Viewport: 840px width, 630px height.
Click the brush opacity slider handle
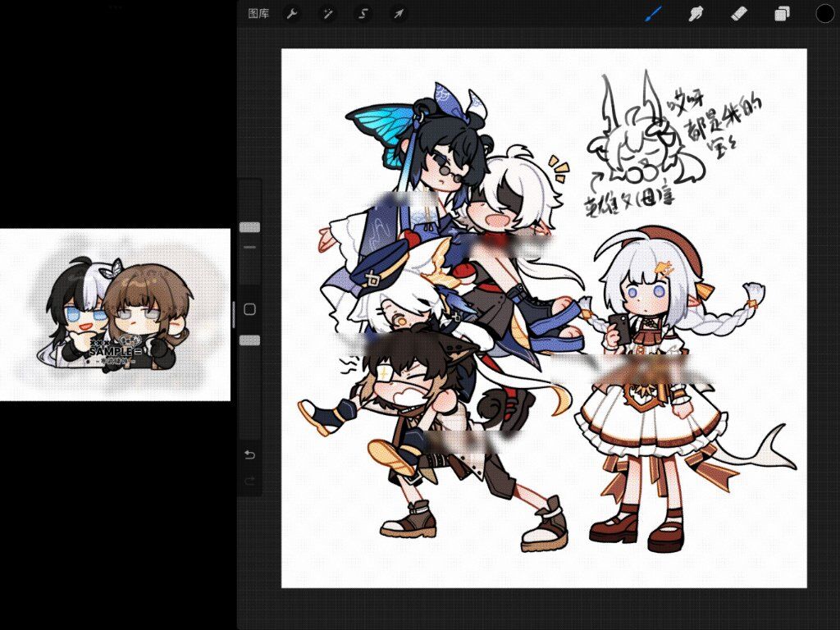pyautogui.click(x=249, y=340)
